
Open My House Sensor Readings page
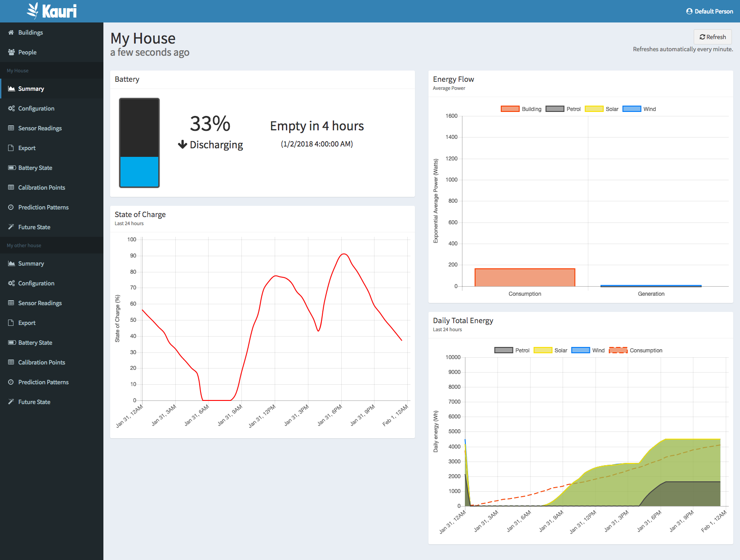[x=40, y=128]
